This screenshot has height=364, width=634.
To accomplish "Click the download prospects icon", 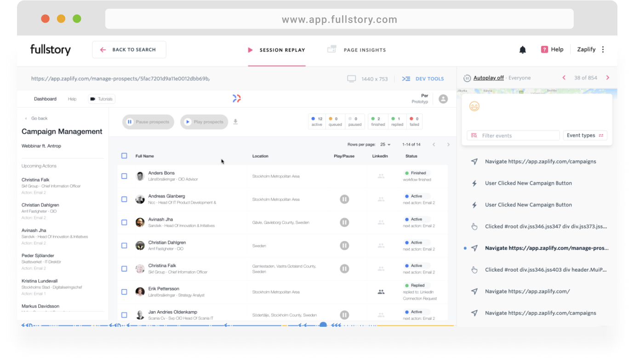I will click(x=235, y=122).
